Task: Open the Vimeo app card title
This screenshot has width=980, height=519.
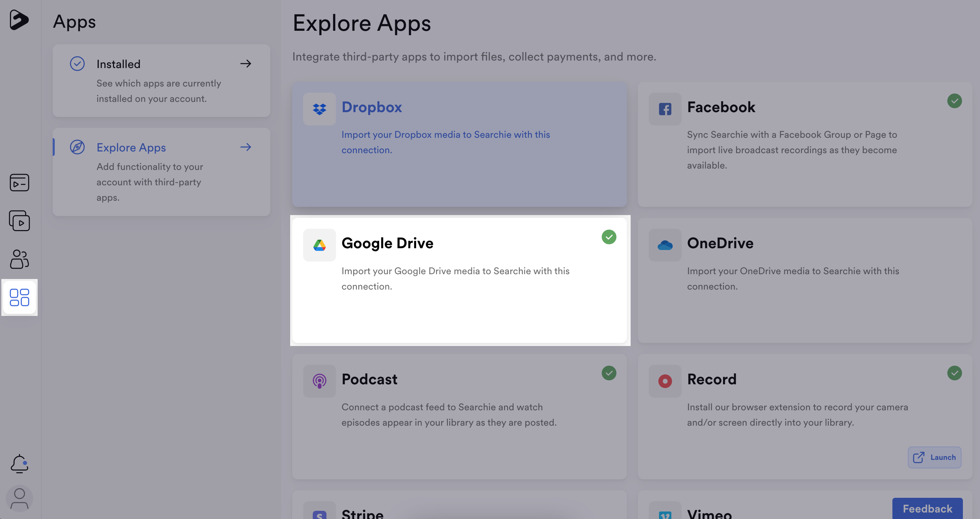Action: click(710, 514)
